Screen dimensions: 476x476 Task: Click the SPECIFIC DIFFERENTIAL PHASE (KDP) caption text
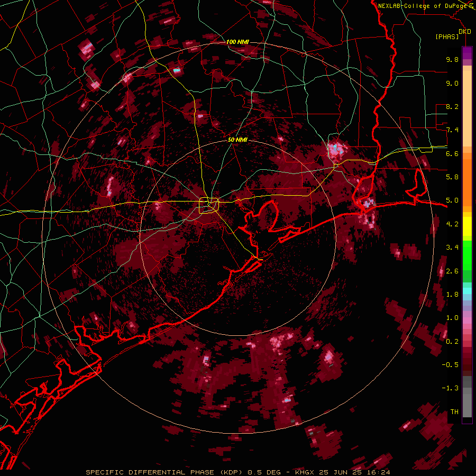click(166, 472)
